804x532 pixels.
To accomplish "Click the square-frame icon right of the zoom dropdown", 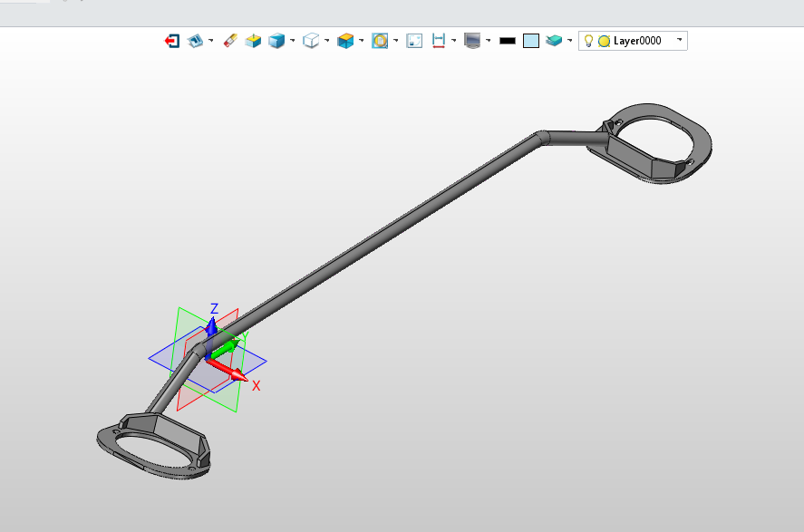I will pyautogui.click(x=414, y=41).
